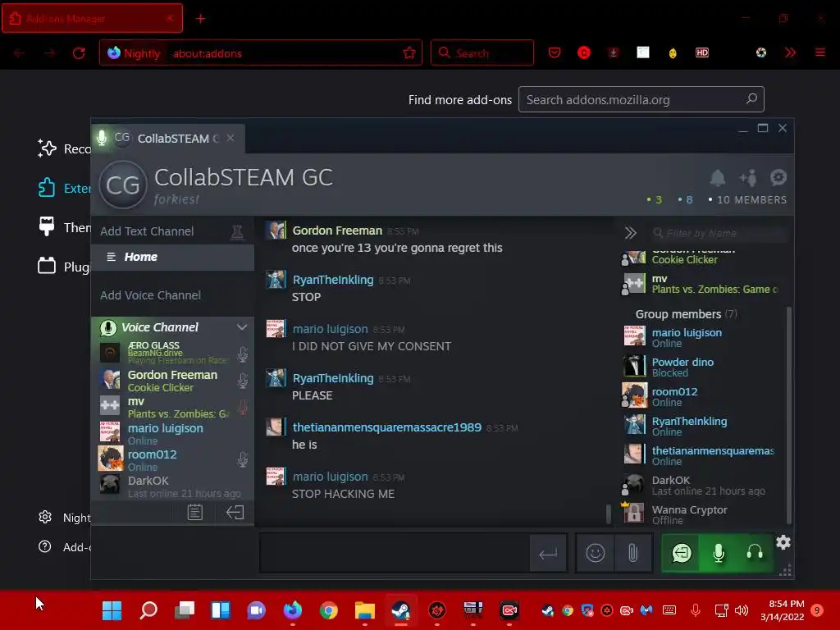Bookmark page with the star icon
840x630 pixels.
point(409,53)
